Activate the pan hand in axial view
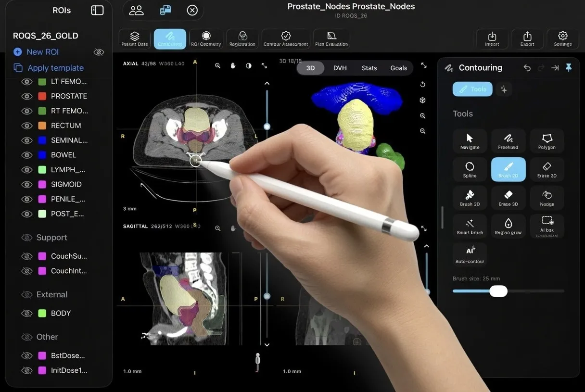Screen dimensions: 585x392 (233, 66)
